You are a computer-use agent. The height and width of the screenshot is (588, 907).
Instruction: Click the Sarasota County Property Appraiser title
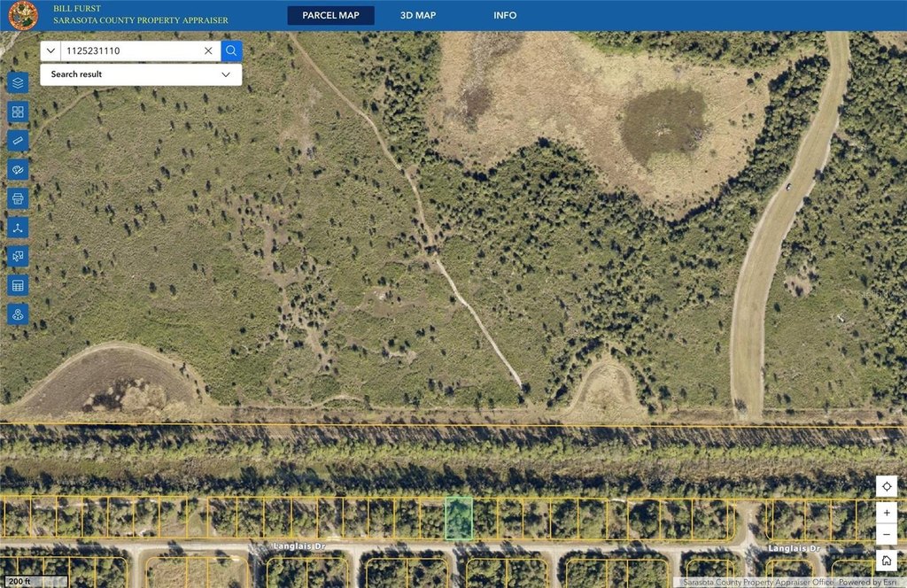pos(141,20)
